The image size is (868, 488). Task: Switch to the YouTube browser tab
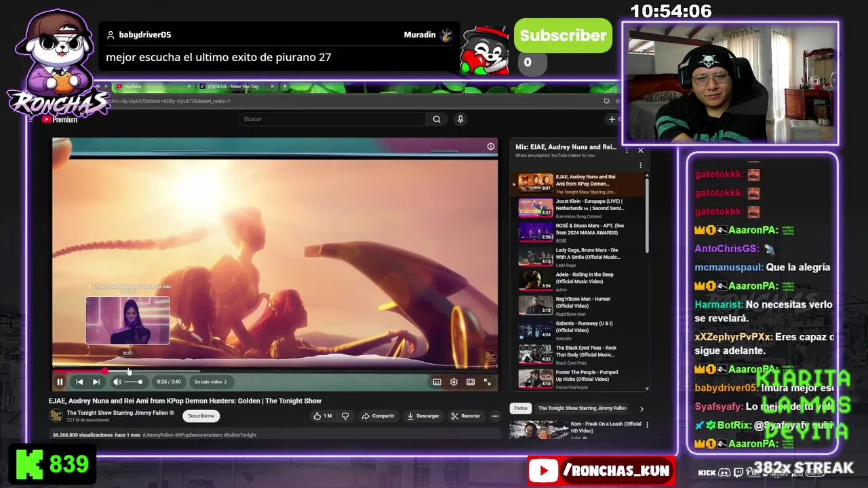click(153, 86)
